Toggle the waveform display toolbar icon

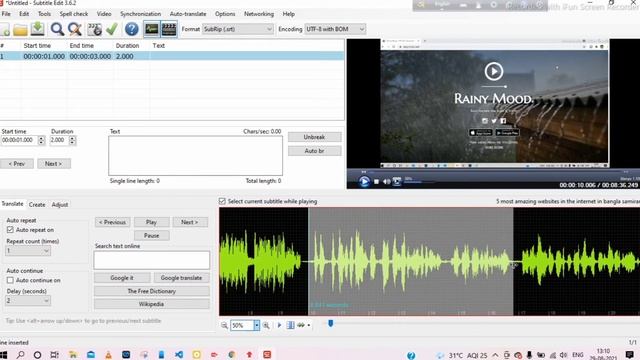(151, 29)
